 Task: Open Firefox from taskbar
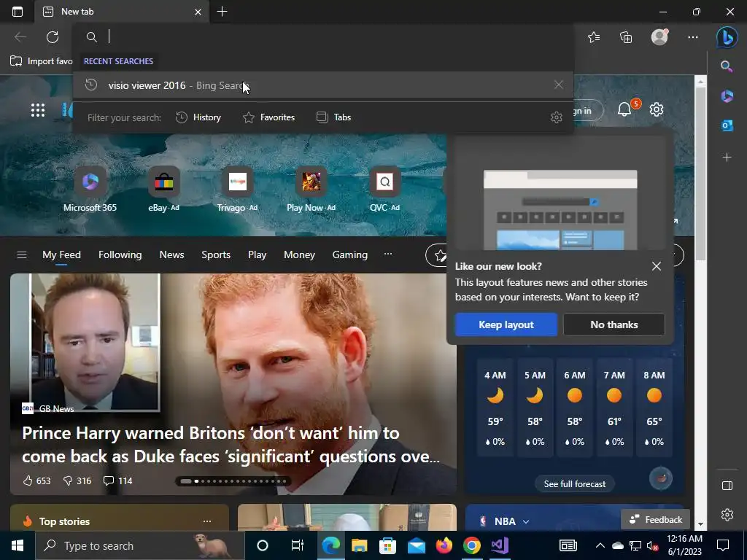(x=444, y=545)
